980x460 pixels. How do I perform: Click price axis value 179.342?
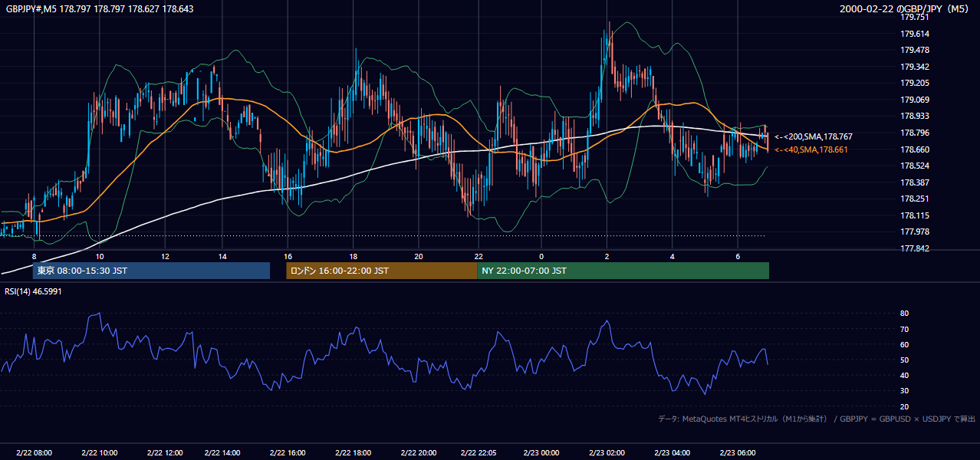[x=915, y=67]
